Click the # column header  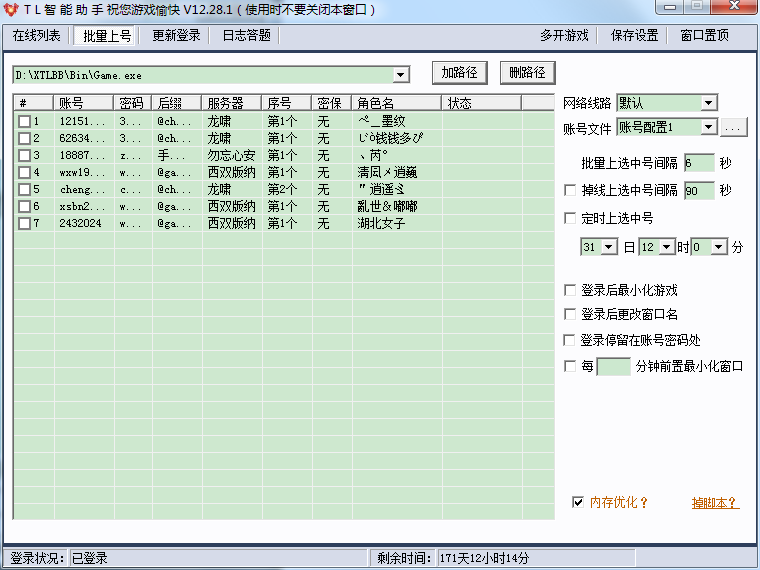[x=33, y=103]
